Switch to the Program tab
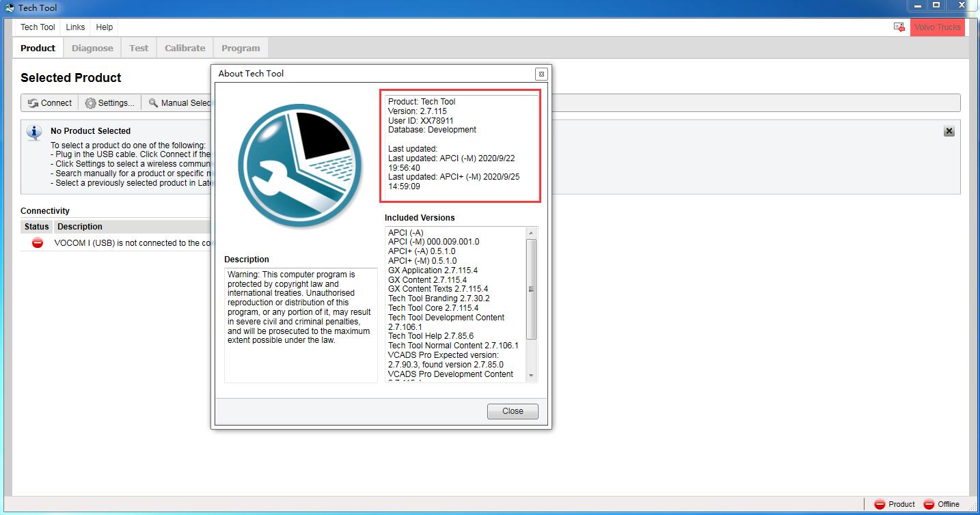This screenshot has height=515, width=980. pos(241,48)
